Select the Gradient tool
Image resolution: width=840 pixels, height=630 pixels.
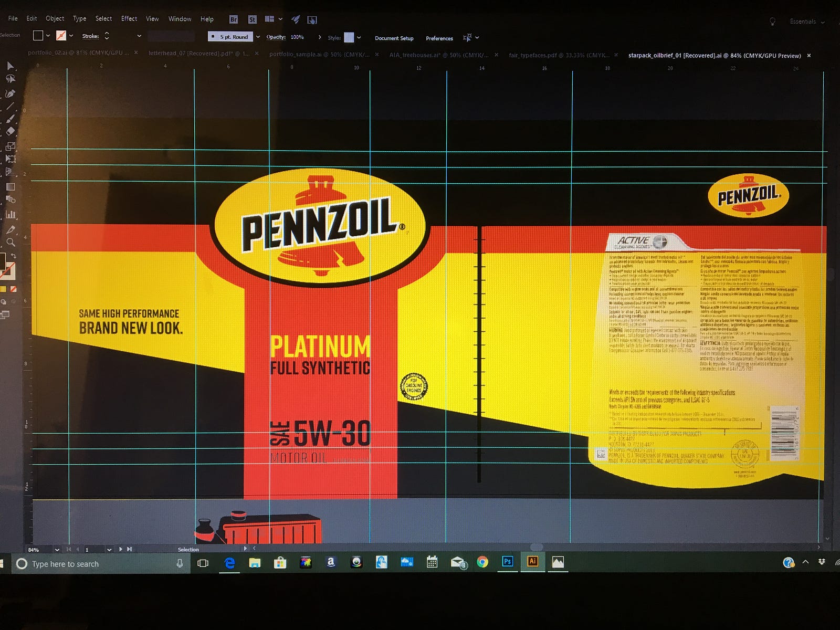click(10, 187)
